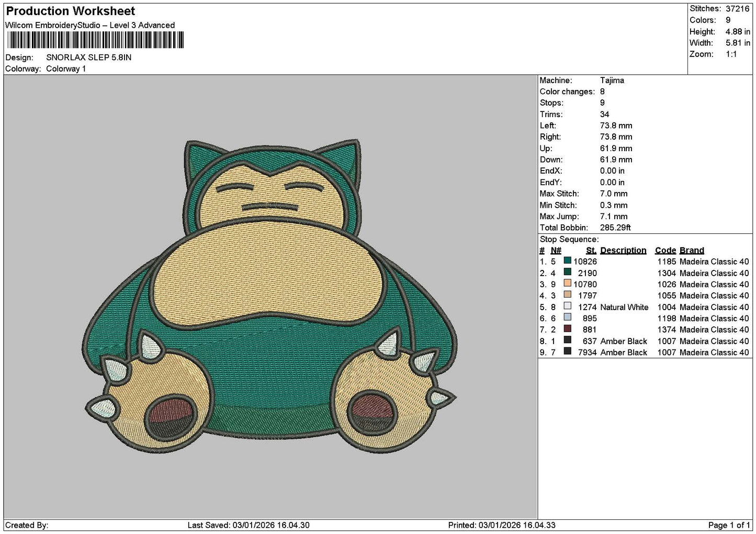Select the Amber Black swatch with 7934 stitches

coord(567,351)
